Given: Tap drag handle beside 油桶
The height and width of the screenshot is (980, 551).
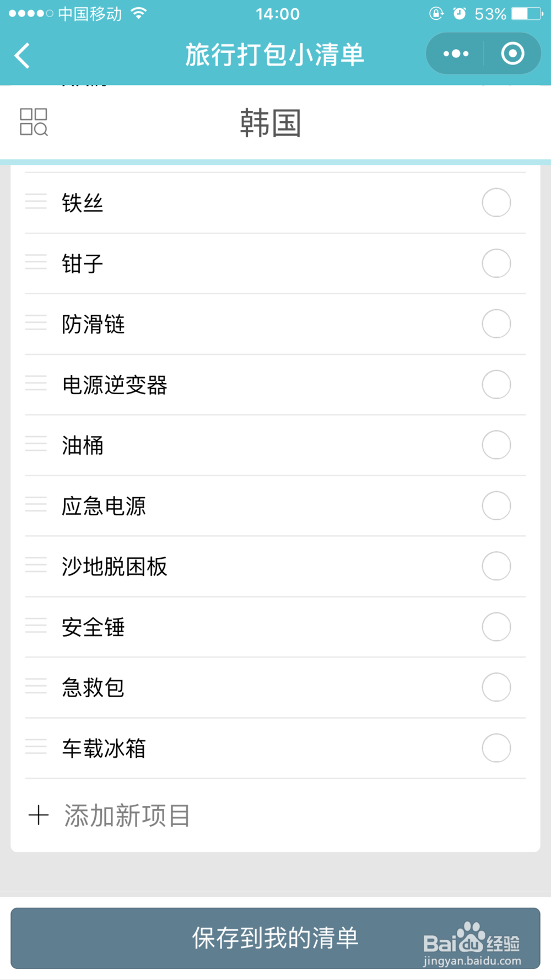Looking at the screenshot, I should tap(36, 445).
